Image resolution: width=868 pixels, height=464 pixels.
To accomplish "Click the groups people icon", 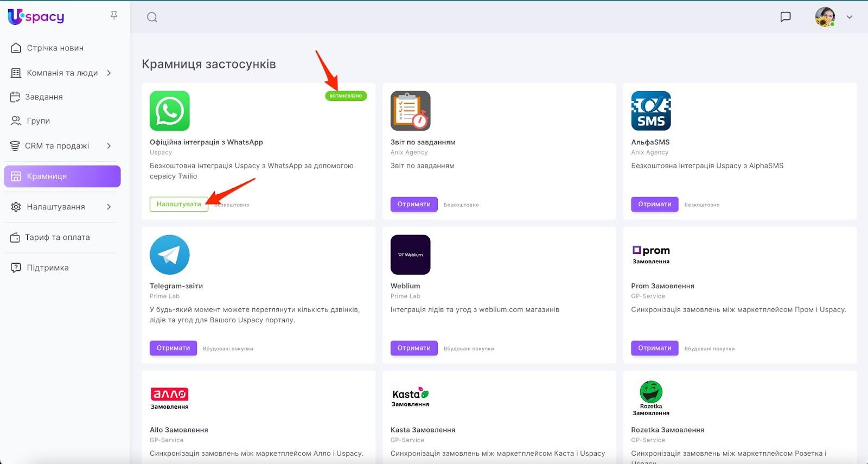I will coord(16,120).
